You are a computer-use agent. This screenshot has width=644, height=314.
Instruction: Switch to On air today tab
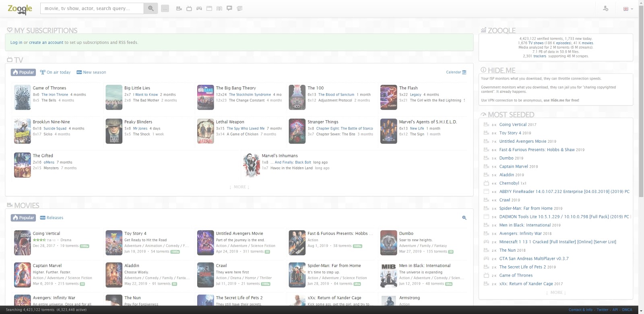[56, 72]
